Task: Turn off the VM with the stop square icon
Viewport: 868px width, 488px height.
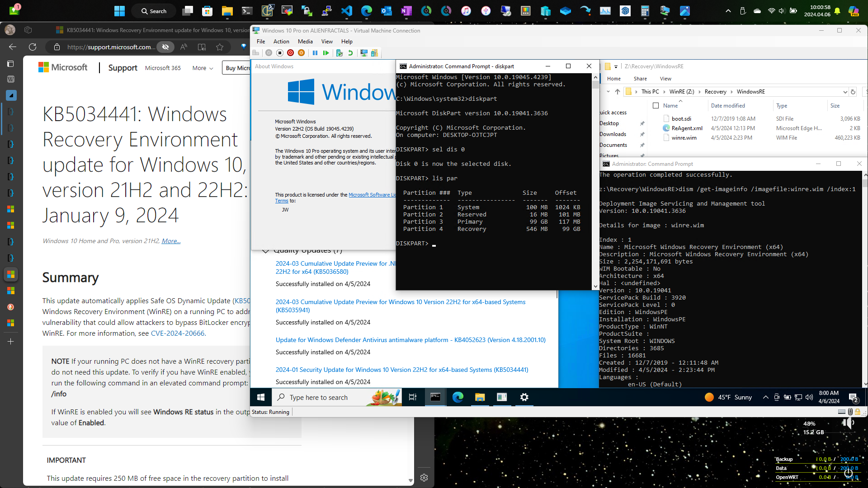Action: tap(279, 53)
